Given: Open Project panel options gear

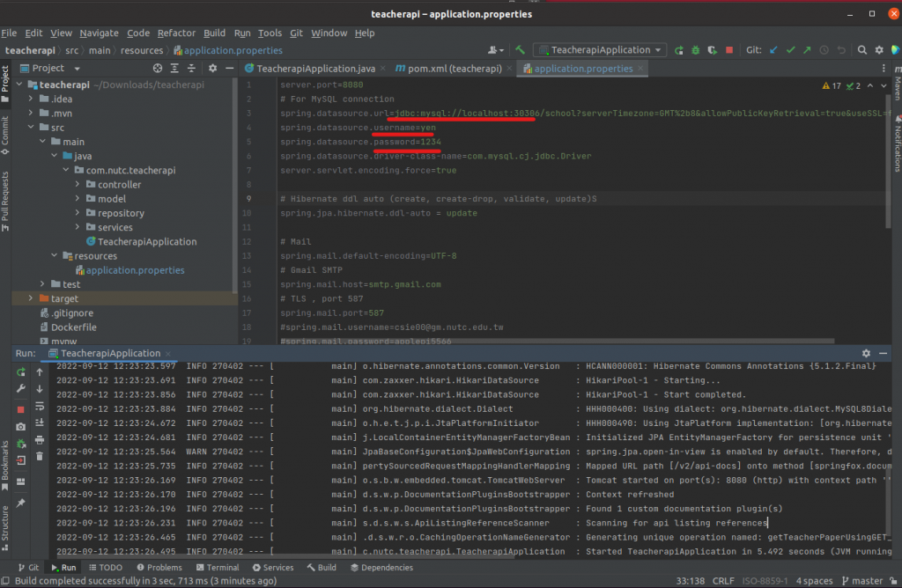Looking at the screenshot, I should coord(212,68).
